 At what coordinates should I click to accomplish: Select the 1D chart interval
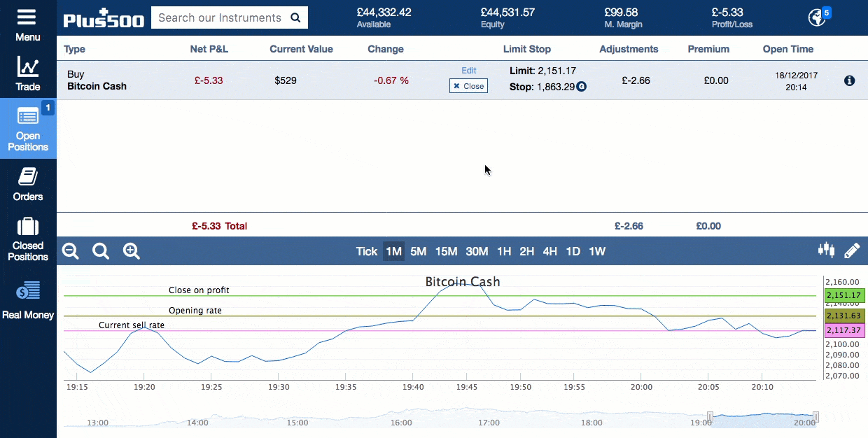pyautogui.click(x=573, y=251)
